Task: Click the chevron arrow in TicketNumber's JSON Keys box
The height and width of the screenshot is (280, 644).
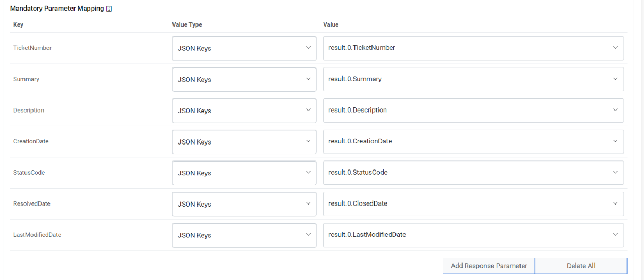Action: pyautogui.click(x=308, y=48)
